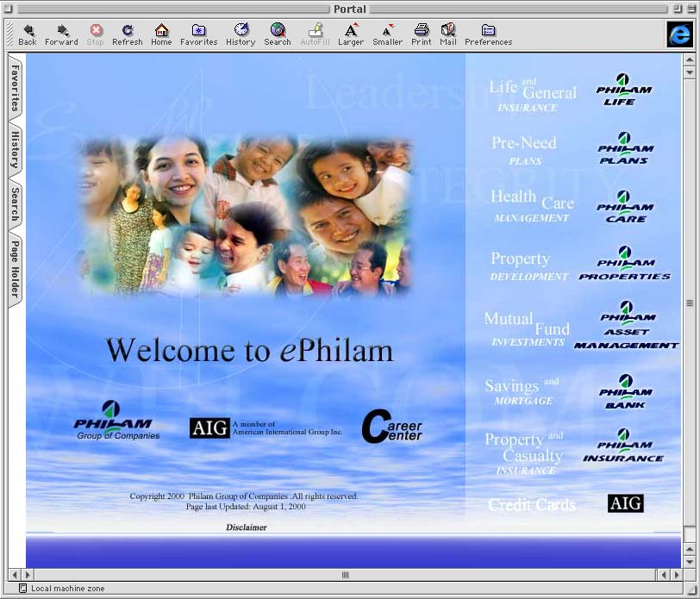Increase text size with Larger
The image size is (700, 599).
[351, 34]
